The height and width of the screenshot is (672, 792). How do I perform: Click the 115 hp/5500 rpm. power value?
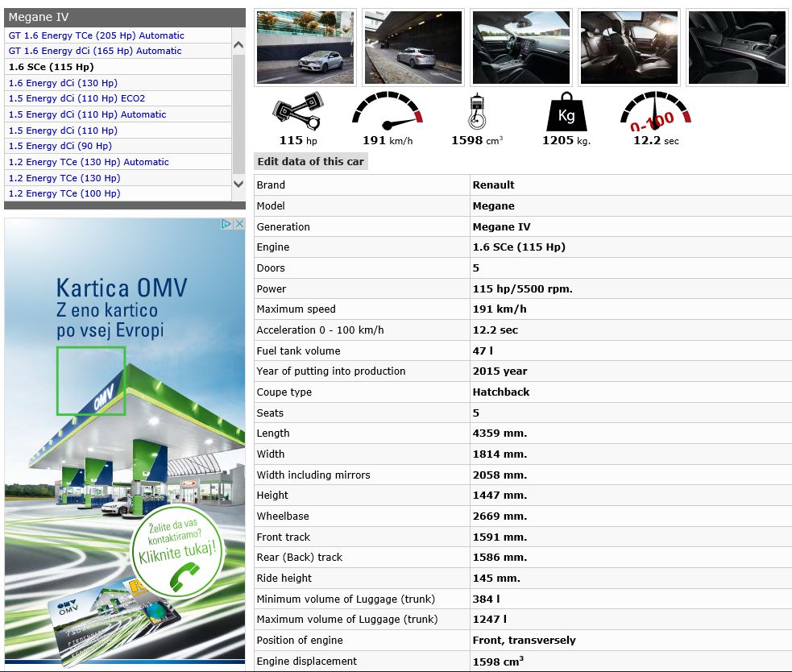[523, 288]
